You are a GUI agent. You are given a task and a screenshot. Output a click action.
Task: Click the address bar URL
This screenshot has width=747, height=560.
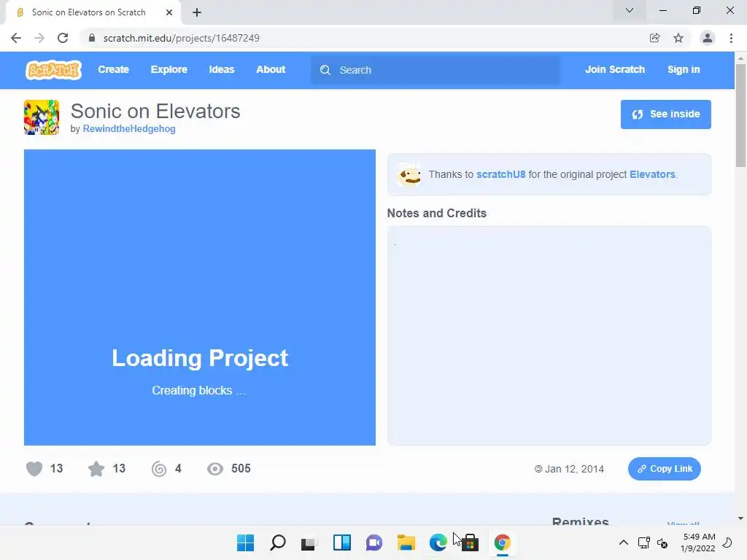pos(182,38)
